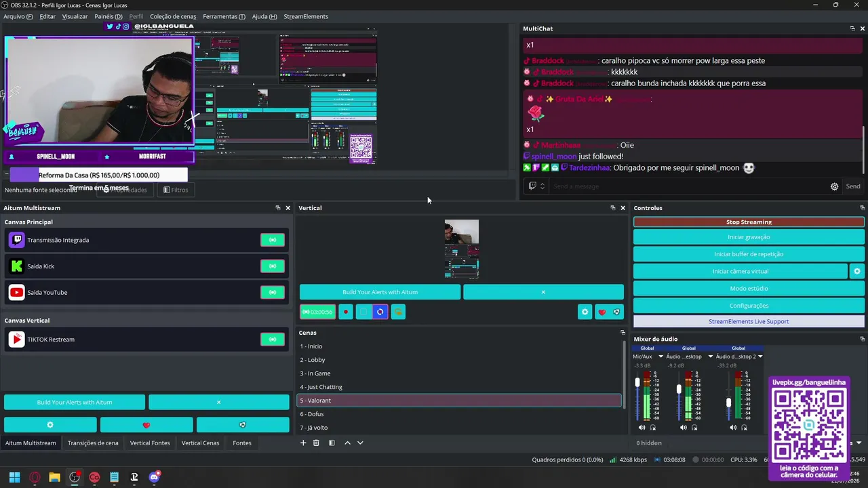
Task: Toggle the vertical stream timer button 03:00:56
Action: point(317,312)
